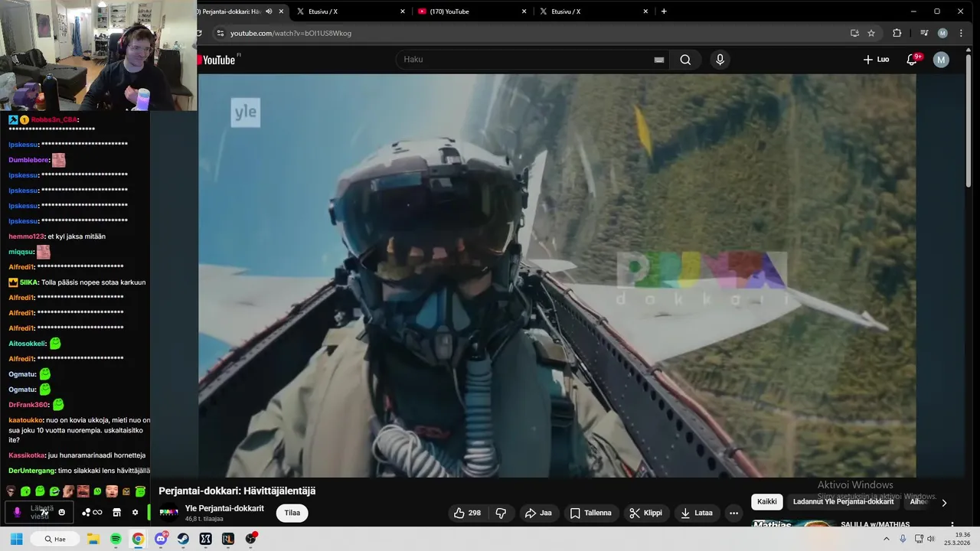Open the shop icon below chat
Viewport: 980px width, 551px height.
[x=116, y=512]
